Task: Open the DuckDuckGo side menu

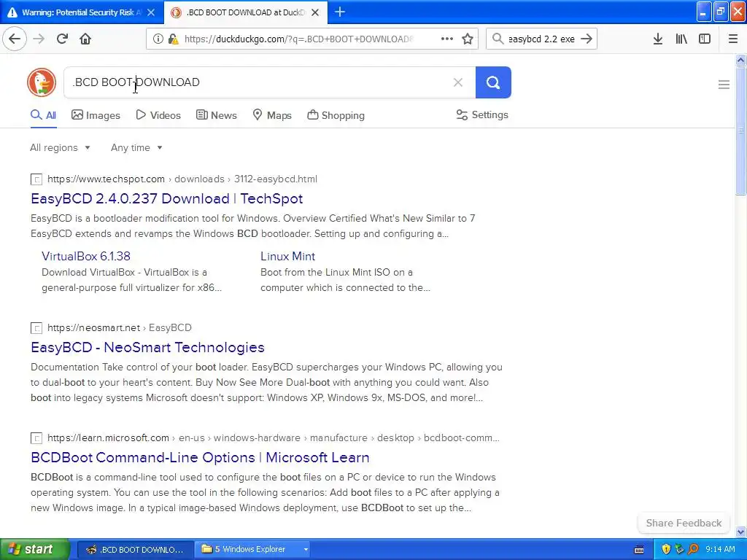Action: tap(724, 85)
